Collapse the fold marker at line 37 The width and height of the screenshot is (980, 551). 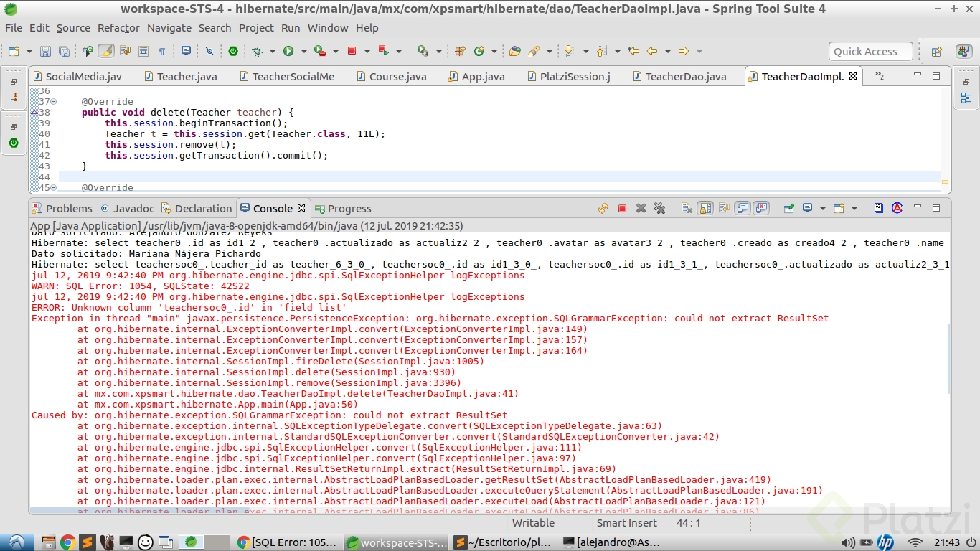(54, 102)
